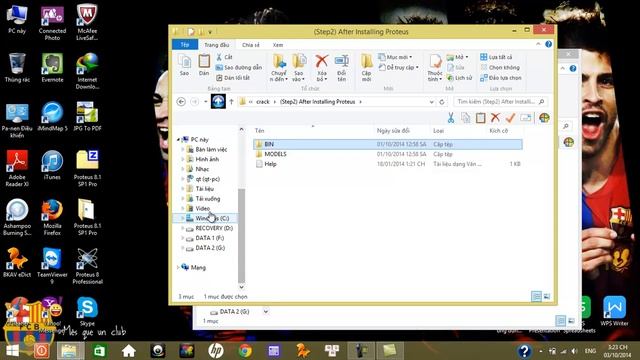Expand the Mạng network node
This screenshot has width=640, height=360.
click(178, 267)
